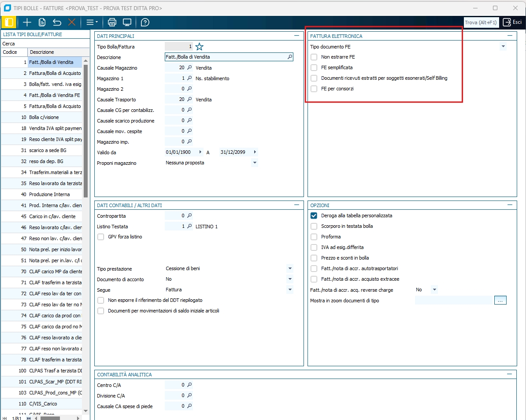Open Segue dropdown
526x420 pixels.
[290, 290]
